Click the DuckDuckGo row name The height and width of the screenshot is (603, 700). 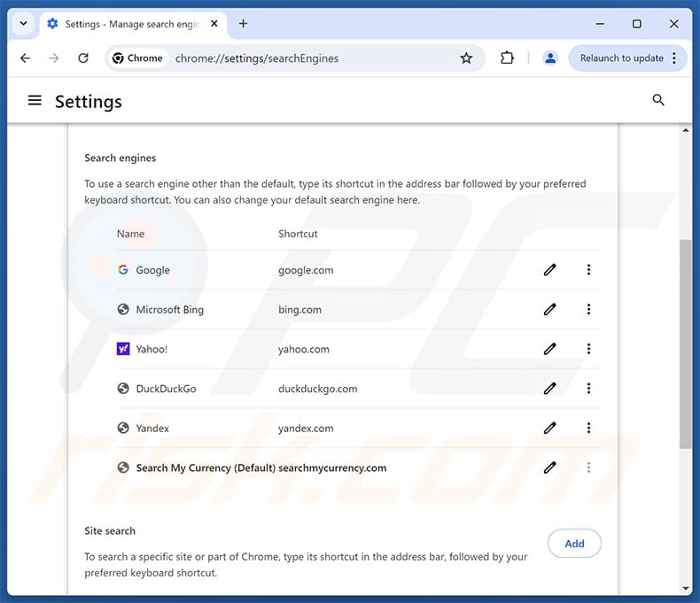pyautogui.click(x=166, y=389)
